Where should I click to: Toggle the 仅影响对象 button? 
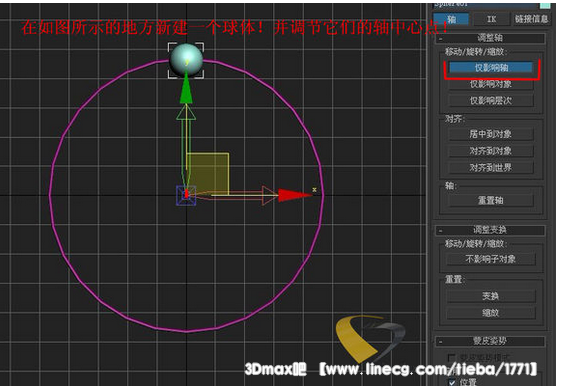point(491,84)
